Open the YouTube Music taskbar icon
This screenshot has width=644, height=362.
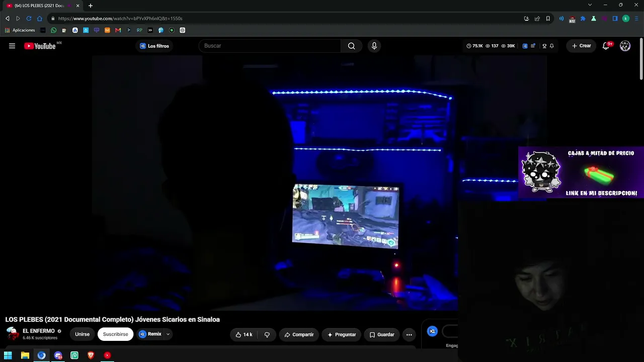[107, 355]
